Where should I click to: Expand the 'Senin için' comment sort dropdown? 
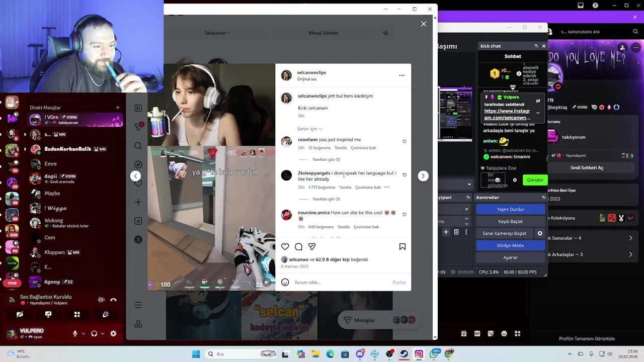click(309, 129)
